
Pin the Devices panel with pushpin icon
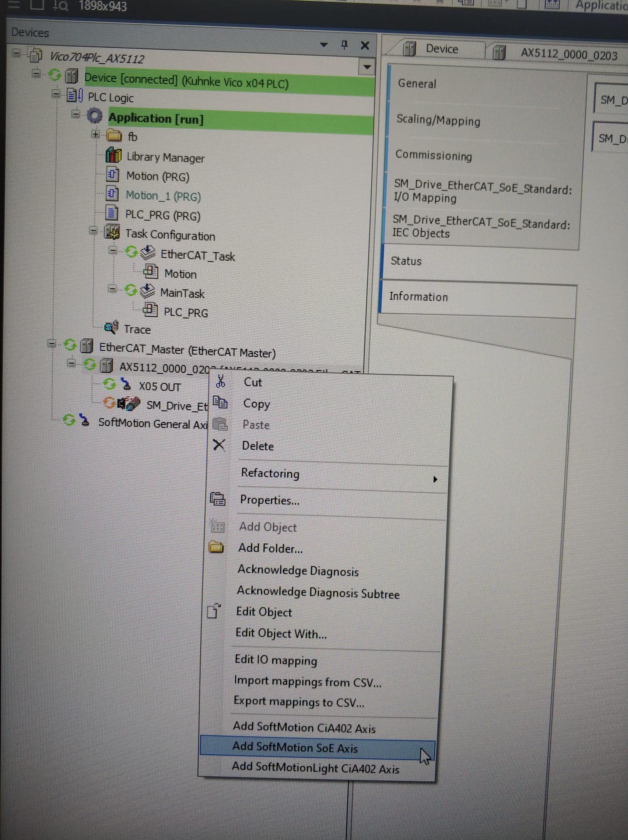click(344, 45)
